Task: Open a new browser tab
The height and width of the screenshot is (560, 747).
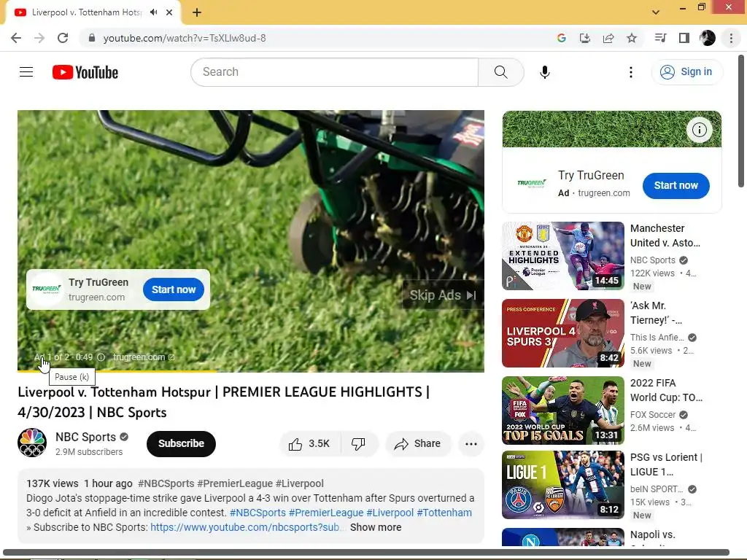Action: 197,12
